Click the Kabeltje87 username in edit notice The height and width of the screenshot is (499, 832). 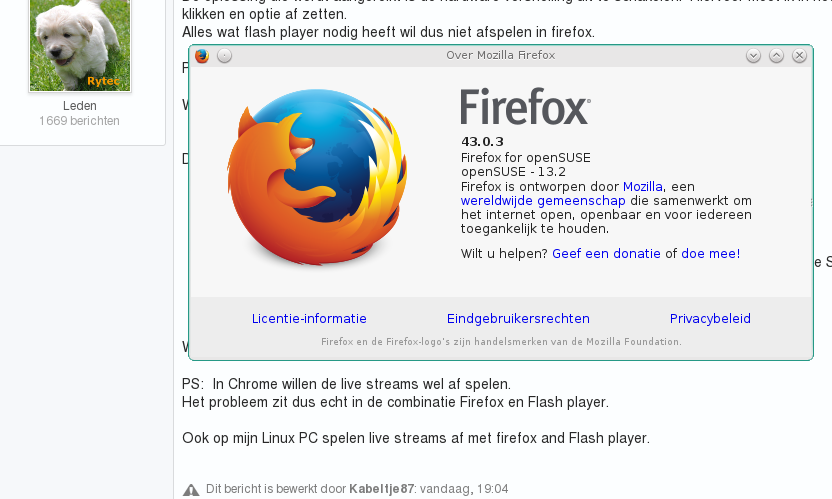point(382,489)
